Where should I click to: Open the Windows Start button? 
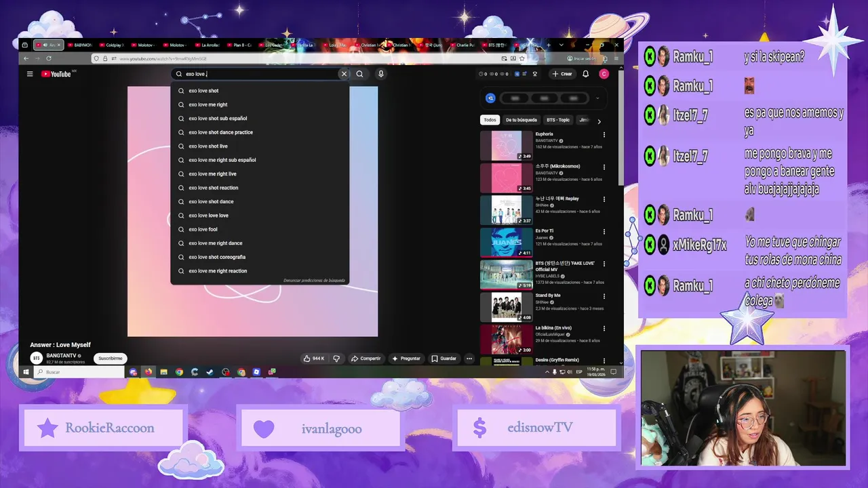tap(26, 372)
